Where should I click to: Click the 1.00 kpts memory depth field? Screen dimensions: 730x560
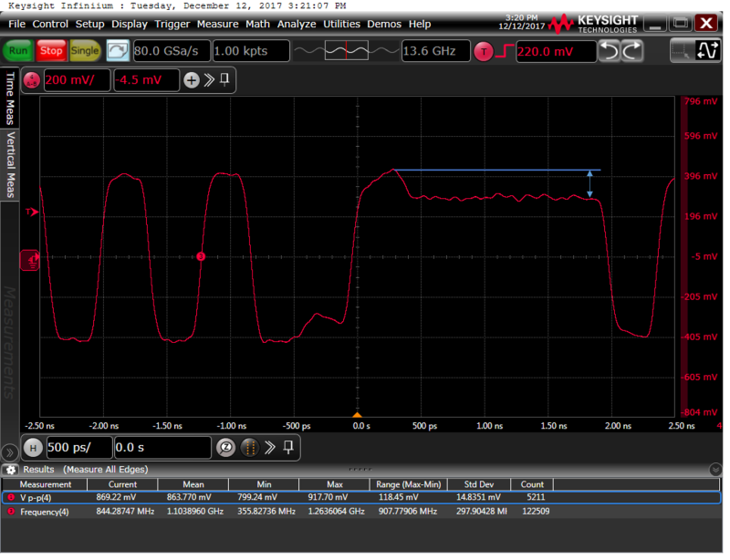point(251,51)
